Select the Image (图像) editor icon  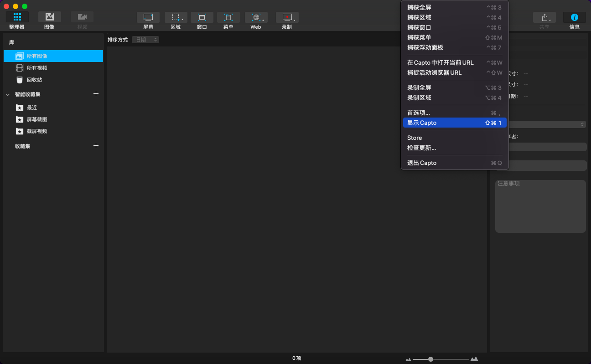tap(49, 17)
